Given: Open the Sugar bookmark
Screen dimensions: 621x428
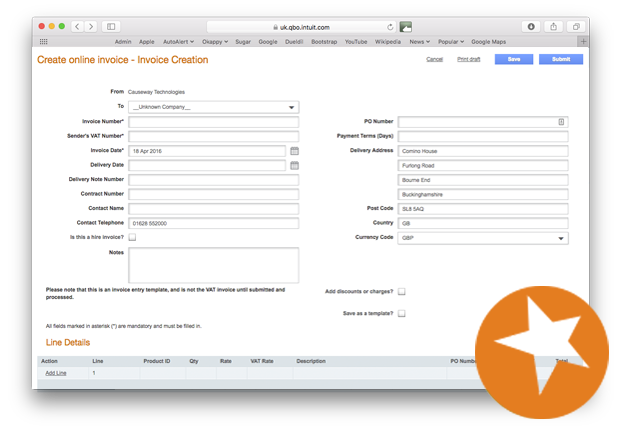Looking at the screenshot, I should [x=243, y=42].
